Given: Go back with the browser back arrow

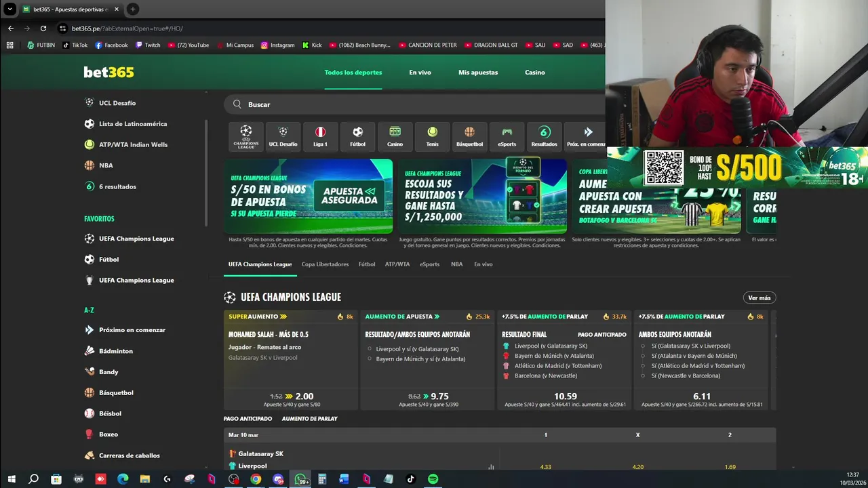Looking at the screenshot, I should 11,28.
